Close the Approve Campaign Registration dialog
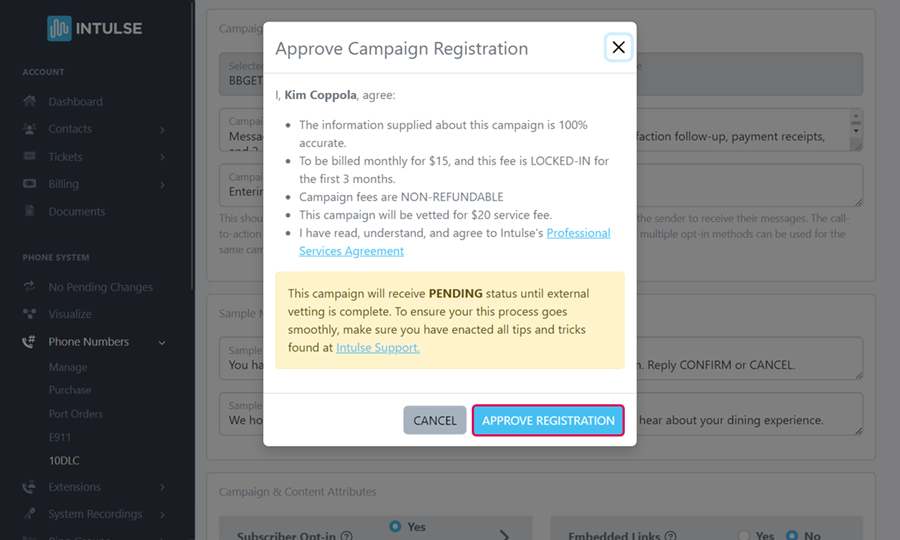The width and height of the screenshot is (900, 540). click(x=618, y=47)
